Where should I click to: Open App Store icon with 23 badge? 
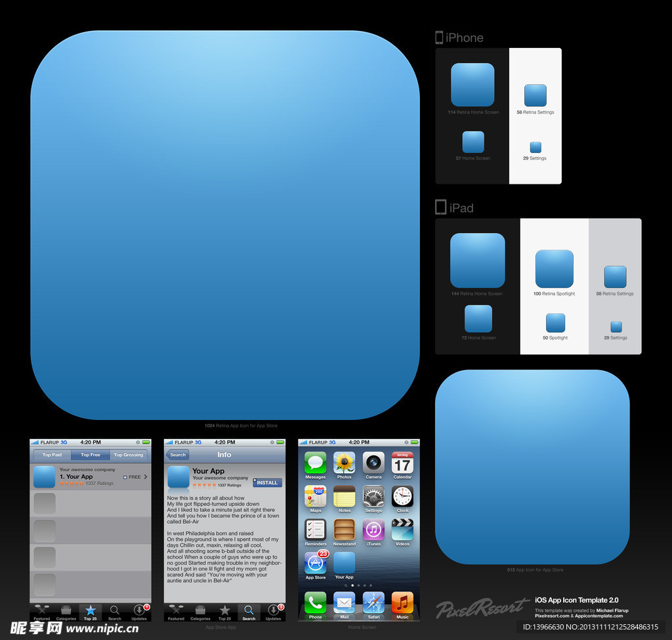(x=315, y=563)
